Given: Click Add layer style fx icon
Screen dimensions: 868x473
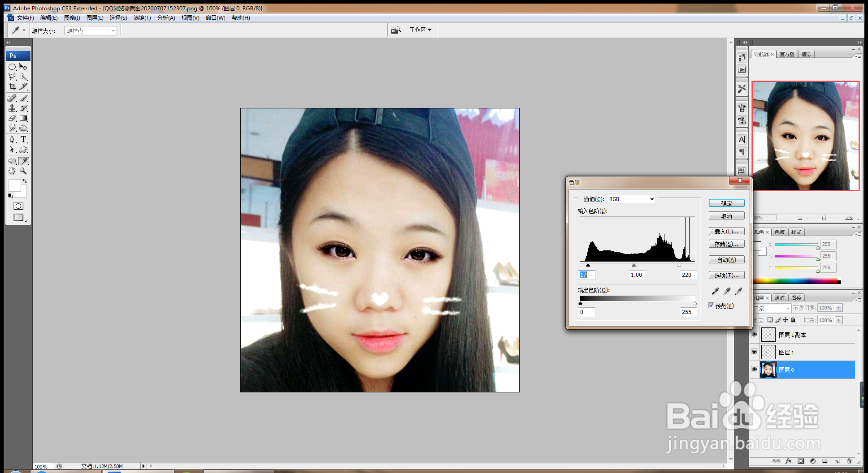Looking at the screenshot, I should point(789,461).
